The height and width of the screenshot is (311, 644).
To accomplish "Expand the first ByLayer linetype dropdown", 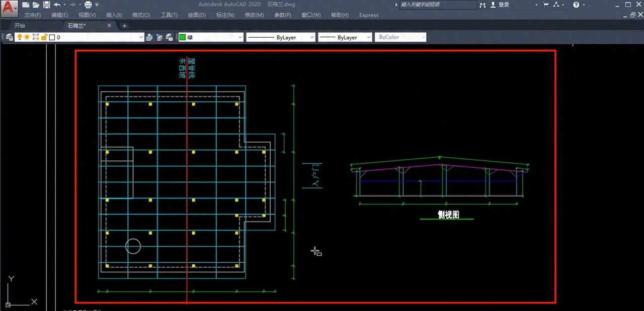I will point(312,37).
